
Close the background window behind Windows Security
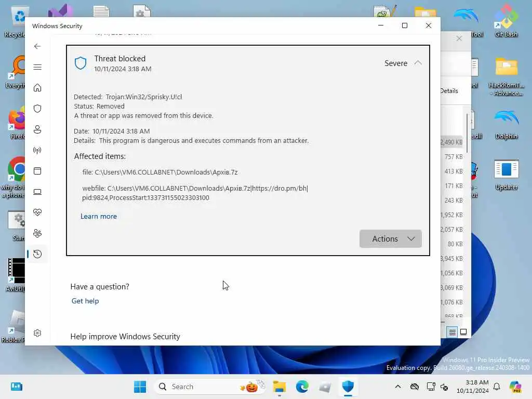(x=459, y=38)
